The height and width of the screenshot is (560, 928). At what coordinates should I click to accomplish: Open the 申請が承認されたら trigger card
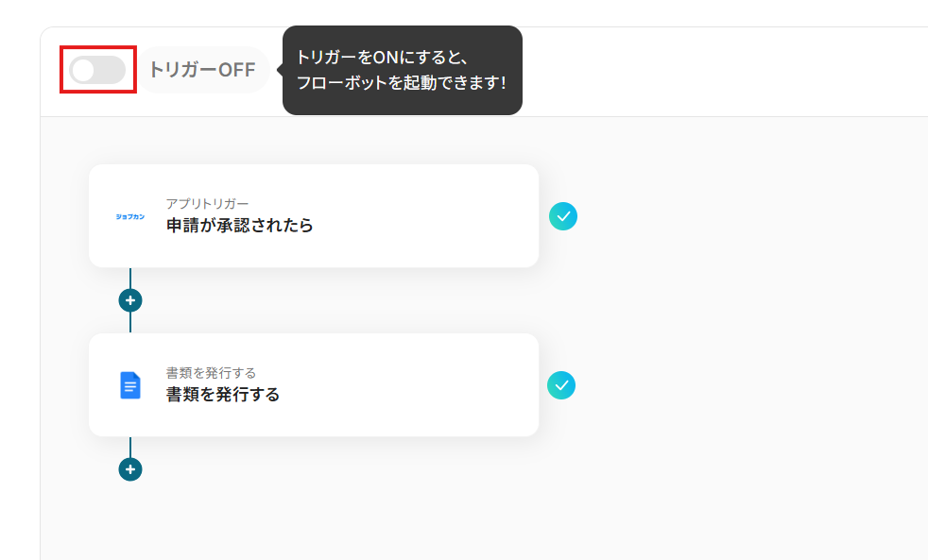[x=314, y=216]
